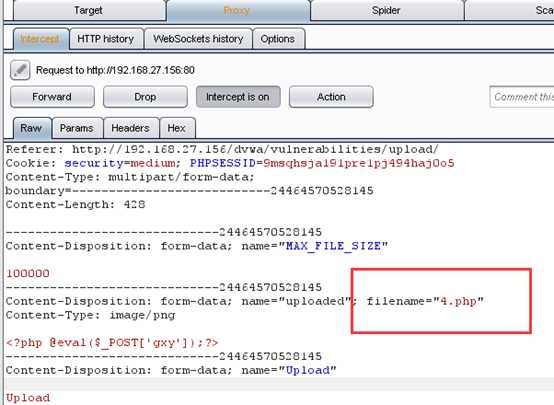Screen dimensions: 554x405
Task: Click the multipart/form-data Content-Type header line
Action: tap(130, 177)
